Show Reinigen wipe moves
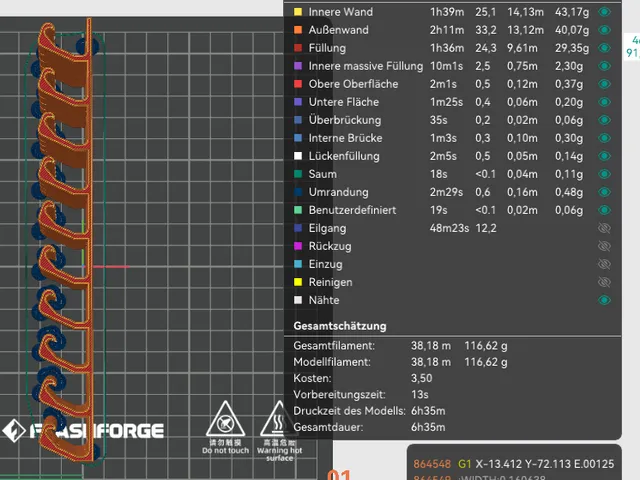This screenshot has width=640, height=480. (x=604, y=282)
